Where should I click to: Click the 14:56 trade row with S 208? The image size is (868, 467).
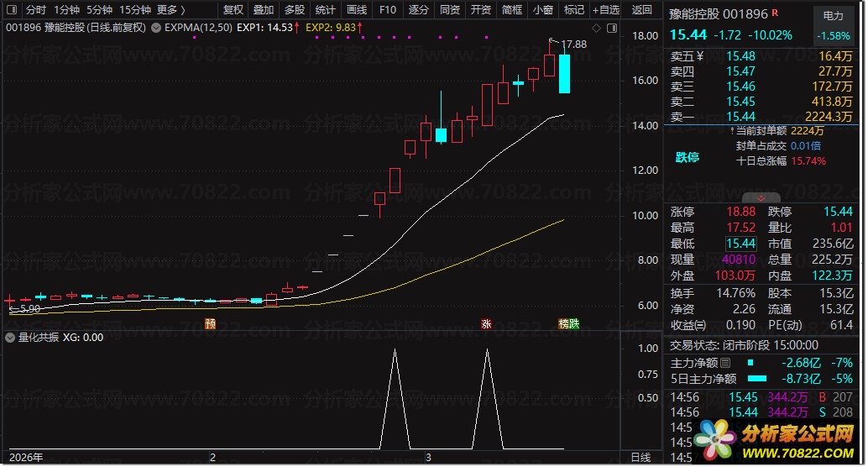(x=761, y=412)
